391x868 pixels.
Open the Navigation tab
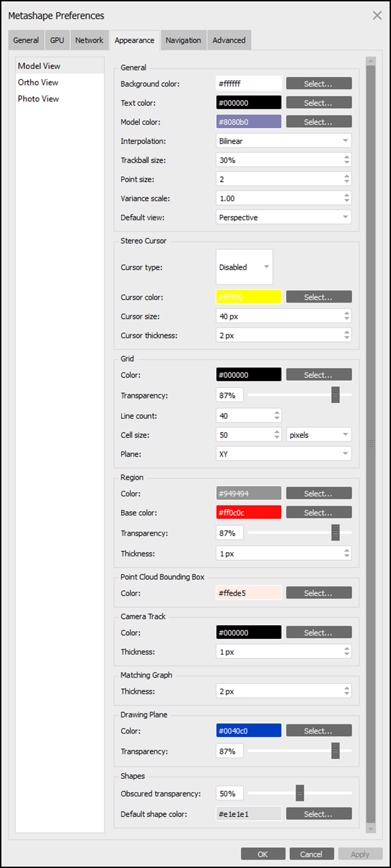click(184, 40)
